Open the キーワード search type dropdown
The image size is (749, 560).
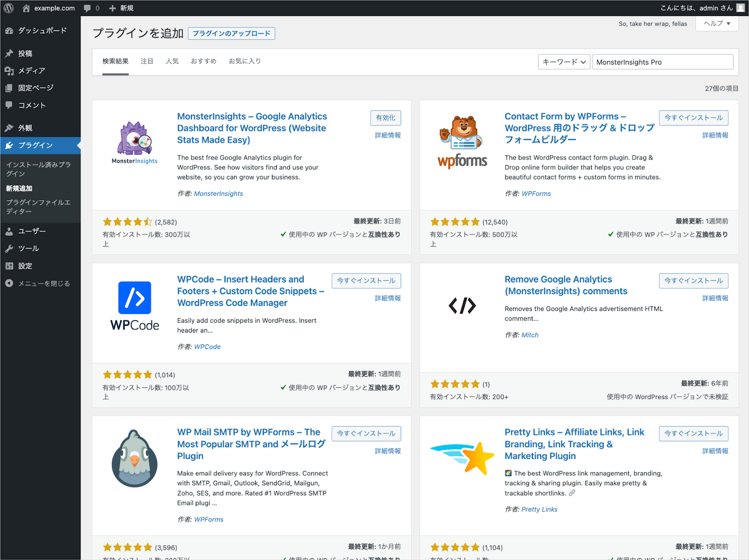(564, 62)
